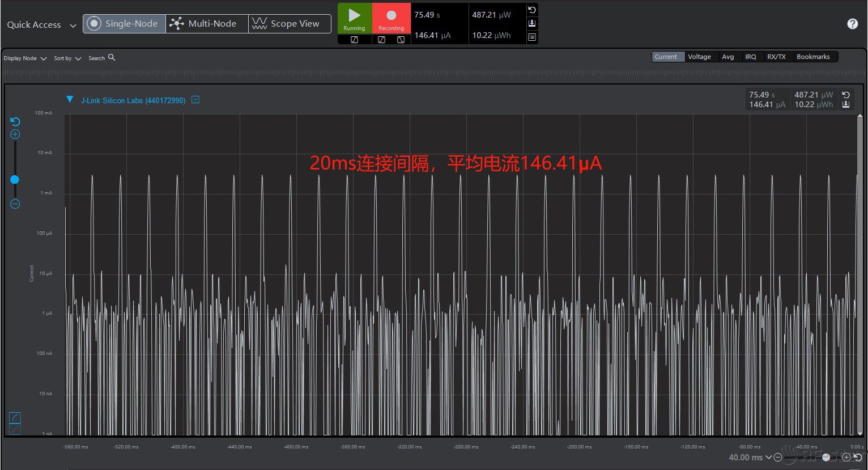
Task: Click the red Recording button
Action: [391, 18]
